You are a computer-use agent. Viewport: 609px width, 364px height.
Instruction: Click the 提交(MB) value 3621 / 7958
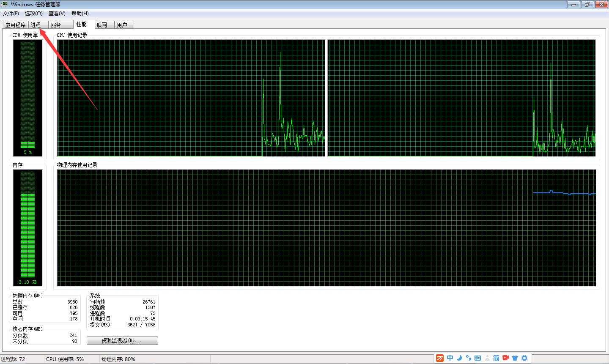[x=141, y=325]
